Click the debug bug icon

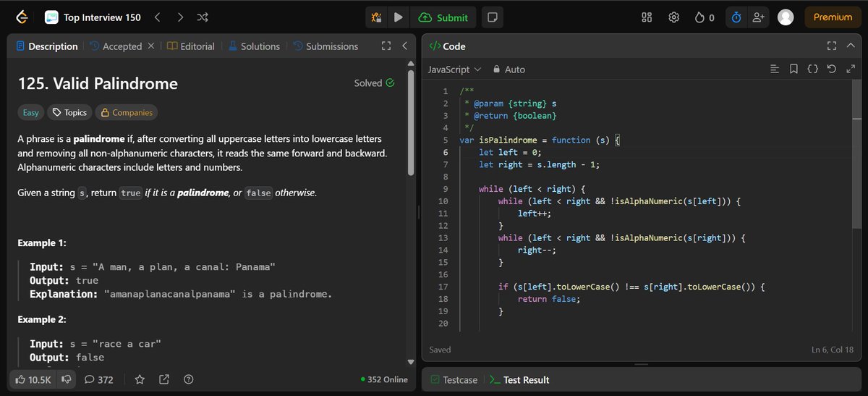(x=376, y=17)
